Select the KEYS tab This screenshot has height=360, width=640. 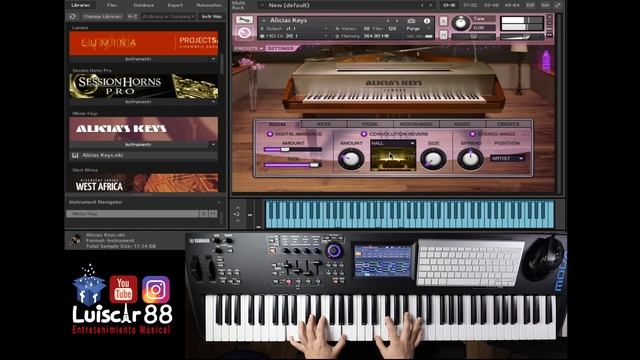coord(324,124)
